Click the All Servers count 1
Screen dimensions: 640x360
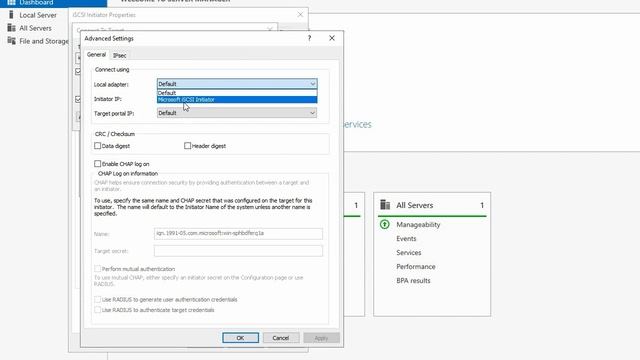pos(482,205)
